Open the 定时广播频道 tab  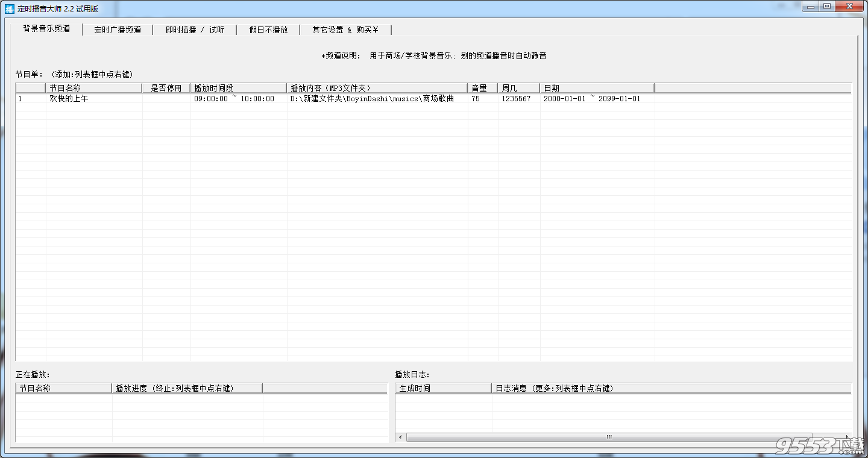[118, 30]
